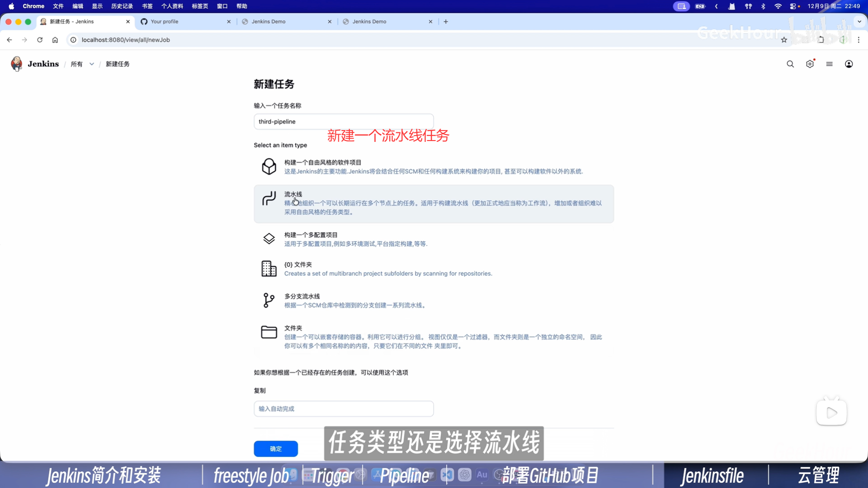Viewport: 868px width, 488px height.
Task: Select the Freestyle project cube icon
Action: click(269, 166)
